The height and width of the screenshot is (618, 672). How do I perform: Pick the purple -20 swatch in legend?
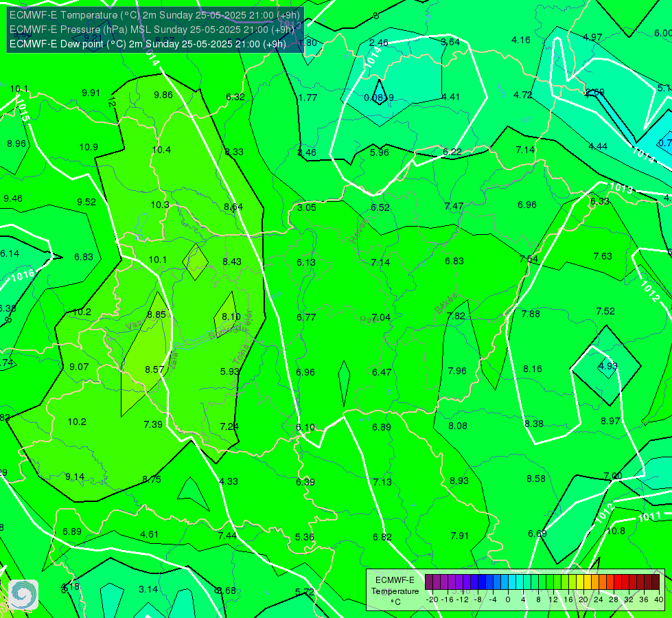[x=428, y=582]
